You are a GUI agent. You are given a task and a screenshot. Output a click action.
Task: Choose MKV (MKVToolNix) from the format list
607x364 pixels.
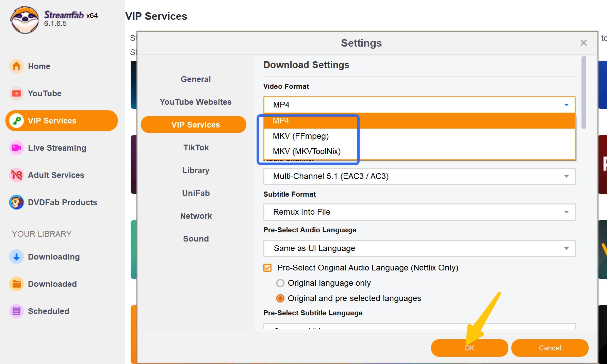(x=419, y=151)
